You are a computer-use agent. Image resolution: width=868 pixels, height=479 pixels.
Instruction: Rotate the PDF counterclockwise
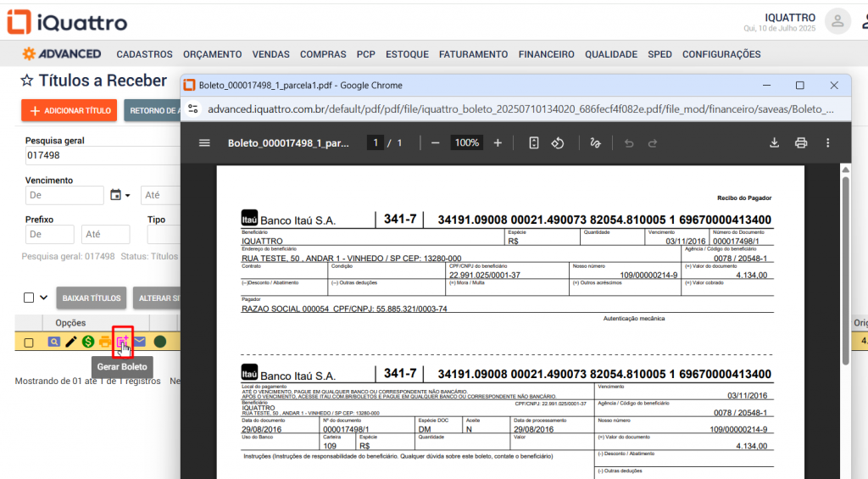(558, 143)
